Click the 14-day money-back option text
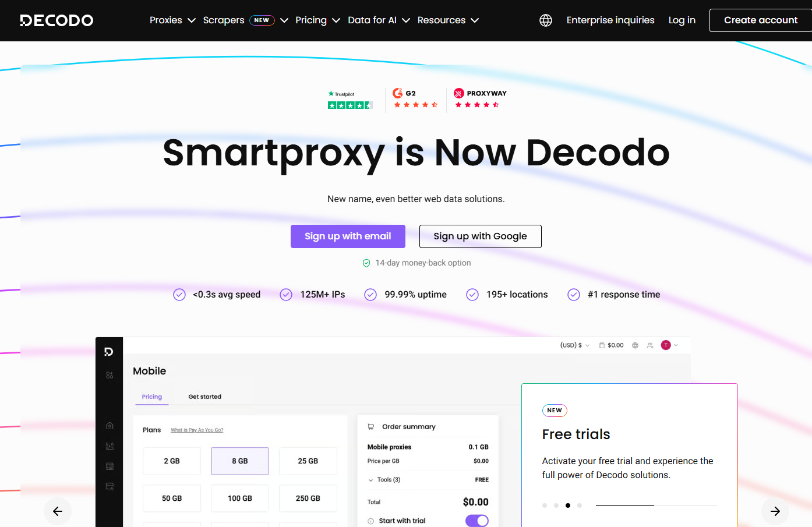This screenshot has width=812, height=527. pyautogui.click(x=423, y=263)
